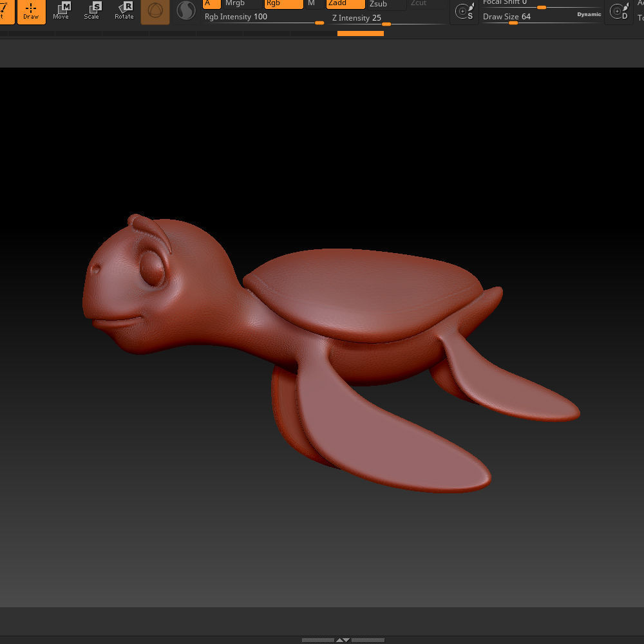Select the Scale transform tool

(x=91, y=12)
